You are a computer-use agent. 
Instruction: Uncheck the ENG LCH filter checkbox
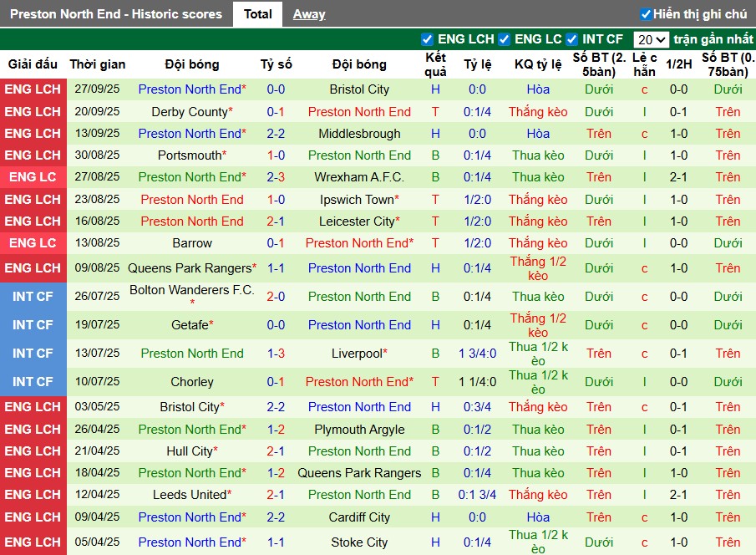(x=429, y=39)
